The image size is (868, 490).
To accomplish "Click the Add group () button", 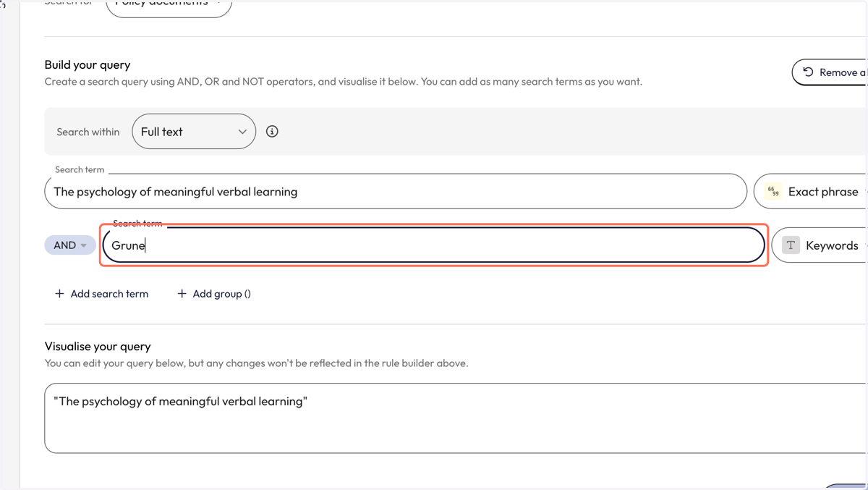I will (214, 294).
